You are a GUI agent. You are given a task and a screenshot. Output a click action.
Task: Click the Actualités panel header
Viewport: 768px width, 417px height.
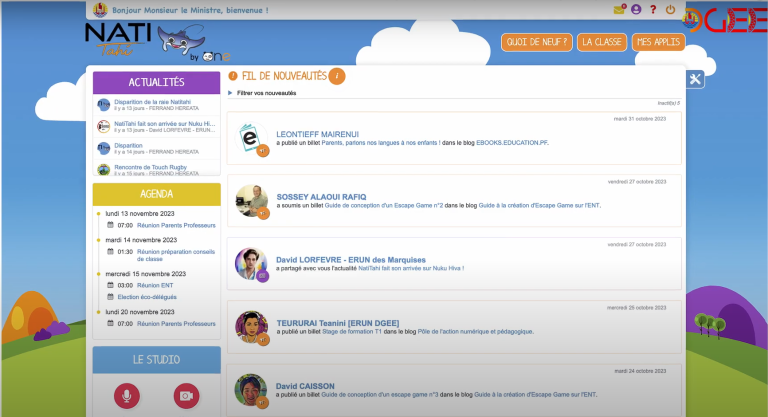coord(156,82)
